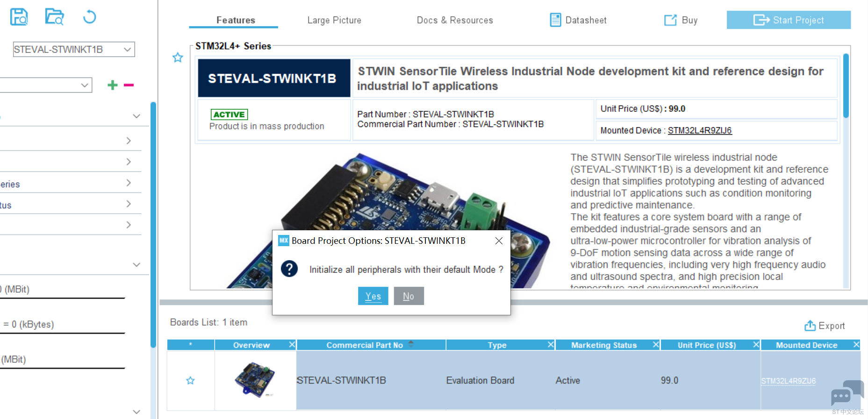The image size is (868, 419).
Task: Click the load saved search folder icon
Action: [x=54, y=17]
